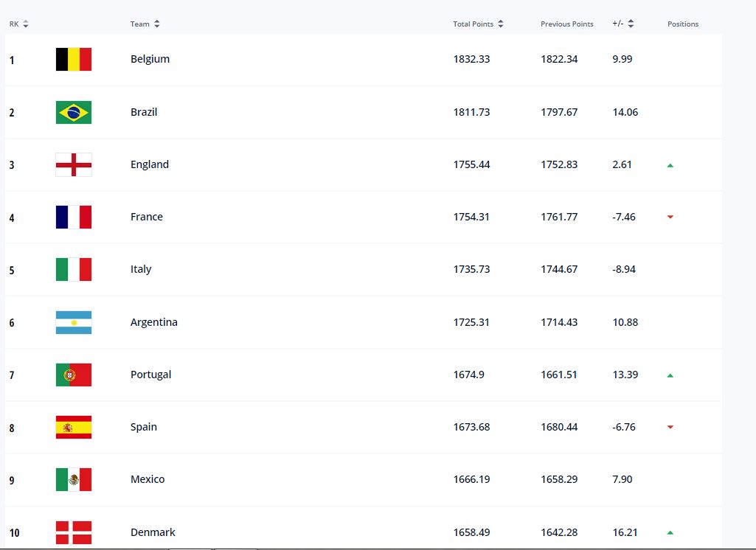Viewport: 756px width, 550px height.
Task: Click Portugal's total points value 1674.9
Action: click(x=468, y=375)
